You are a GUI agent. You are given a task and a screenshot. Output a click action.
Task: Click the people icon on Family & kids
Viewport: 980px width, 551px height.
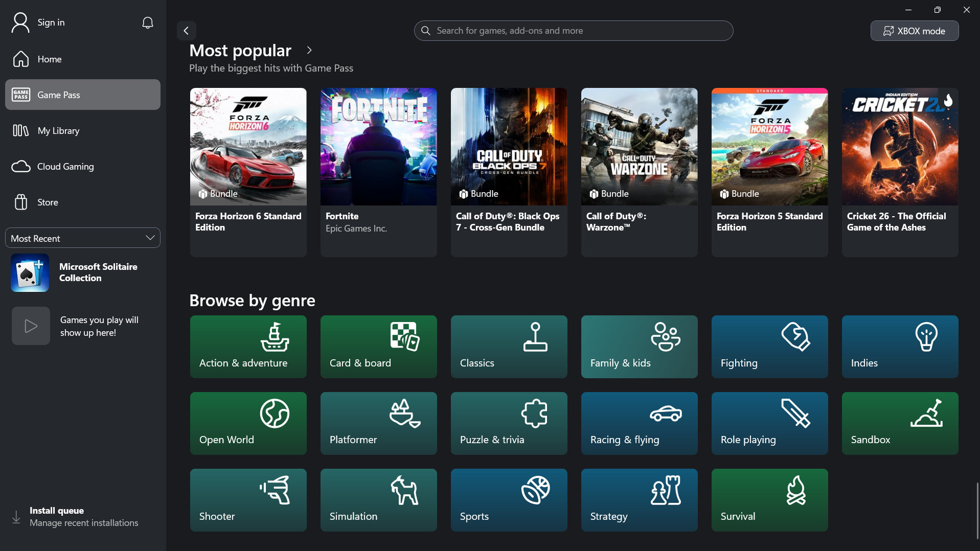click(666, 337)
